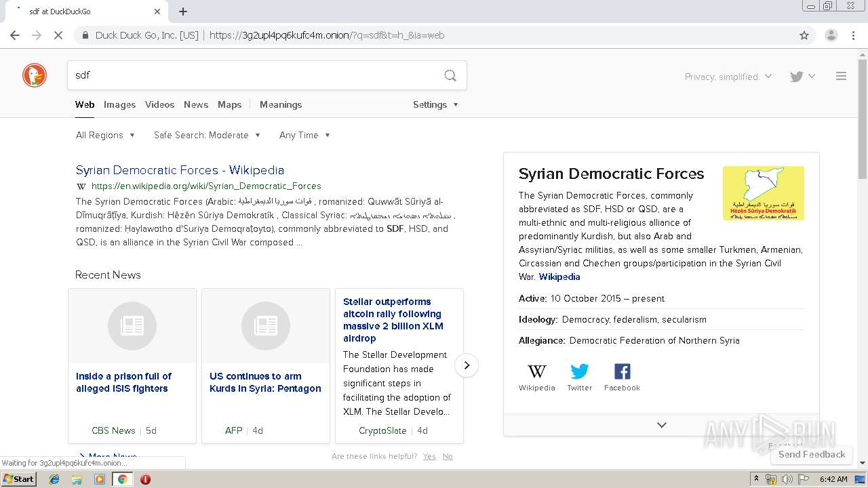Switch to Chrome in taskbar
Viewport: 868px width, 488px height.
[x=122, y=479]
